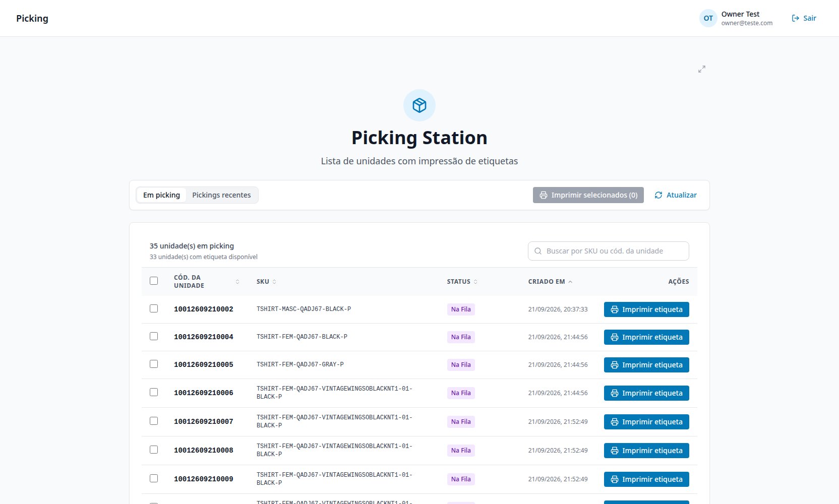
Task: Click the logout arrow icon beside Sair
Action: click(796, 18)
